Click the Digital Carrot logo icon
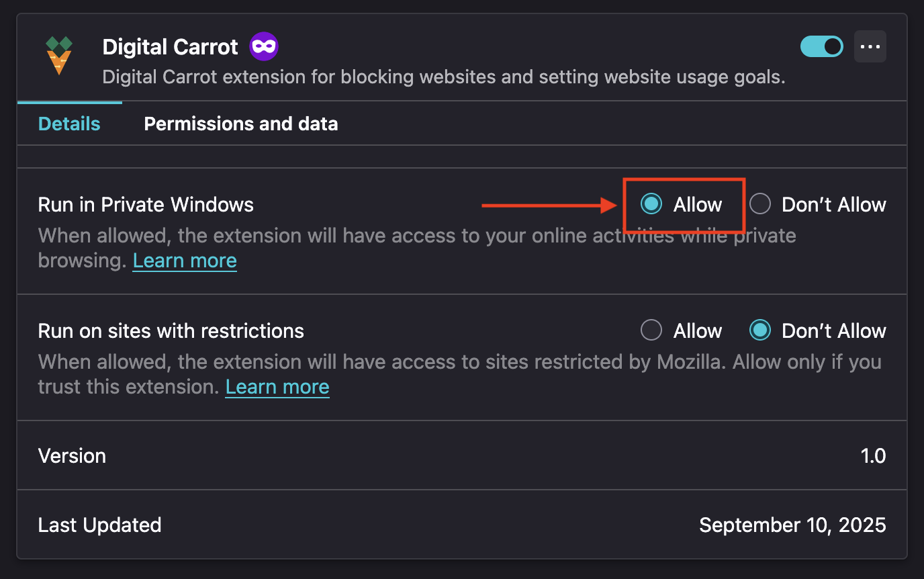 59,55
